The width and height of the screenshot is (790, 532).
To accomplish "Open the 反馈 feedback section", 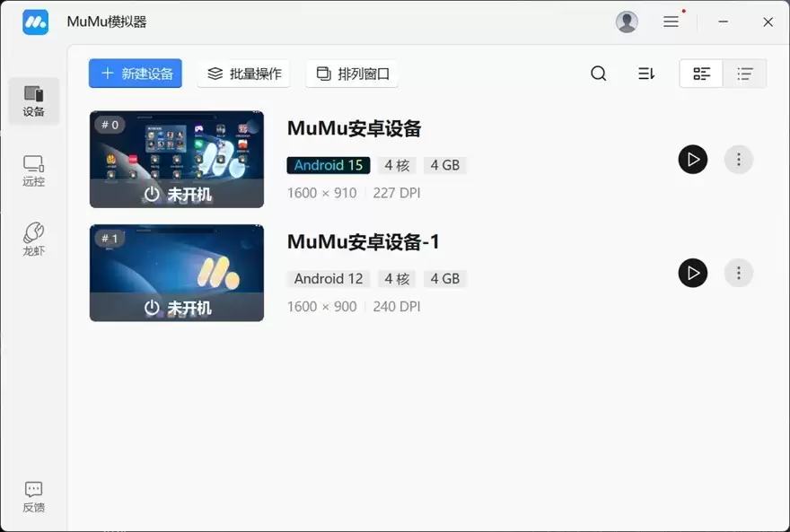I will pos(34,497).
